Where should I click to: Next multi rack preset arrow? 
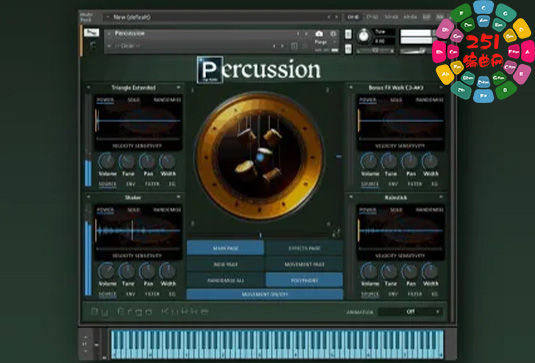coord(336,17)
